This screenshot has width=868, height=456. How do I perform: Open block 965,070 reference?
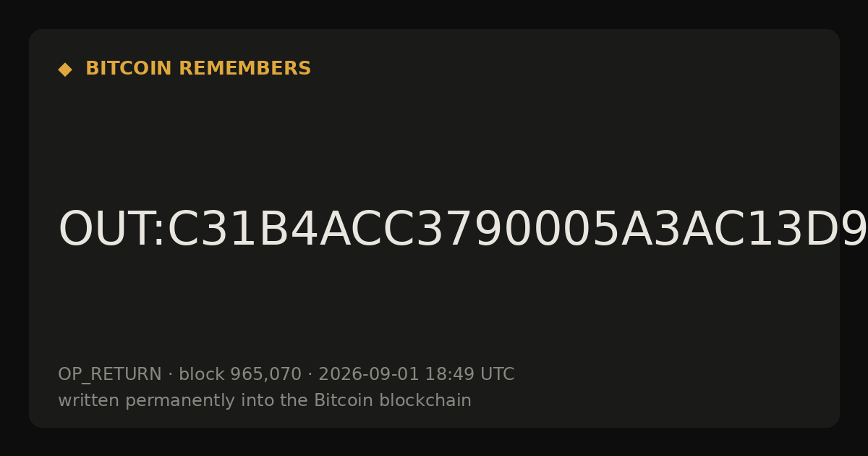coord(240,375)
